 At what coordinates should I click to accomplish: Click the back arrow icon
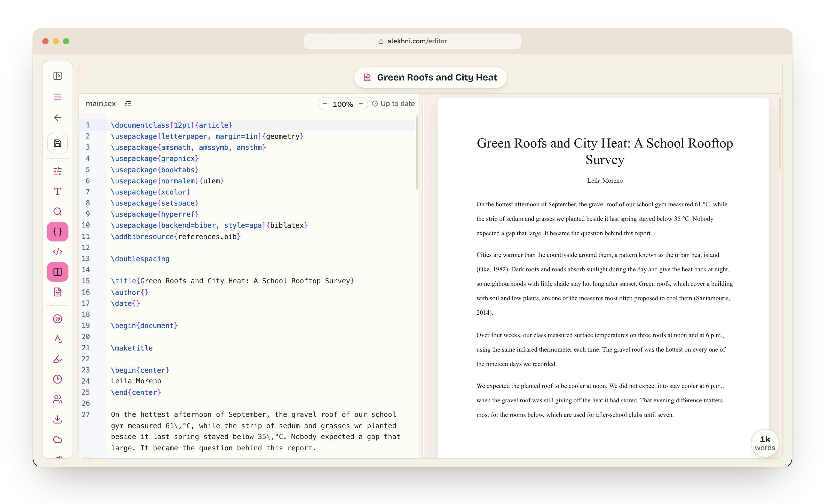point(58,118)
